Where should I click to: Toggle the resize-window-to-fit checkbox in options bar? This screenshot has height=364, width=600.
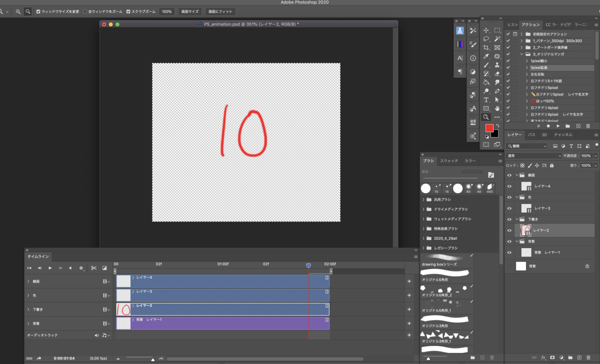pyautogui.click(x=38, y=11)
